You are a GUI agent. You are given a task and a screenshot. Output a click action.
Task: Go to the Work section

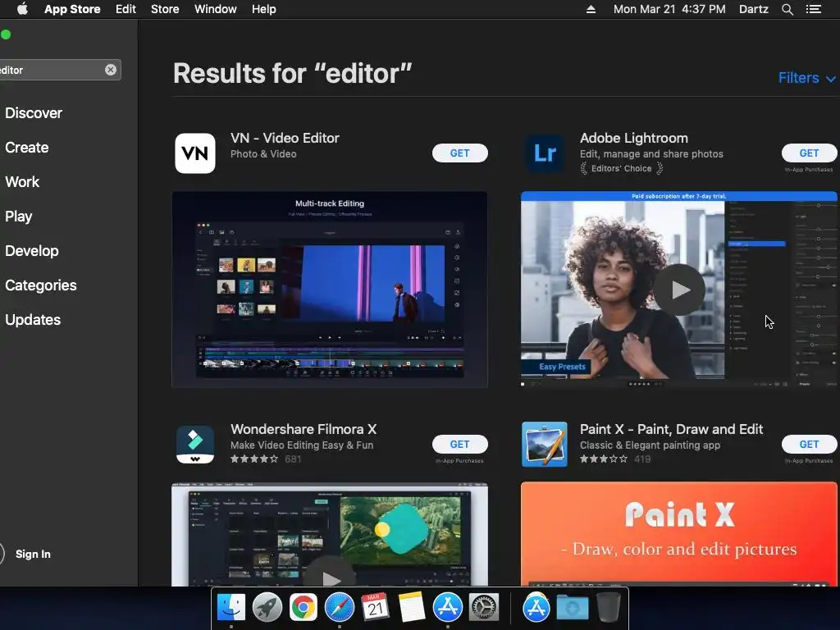[22, 182]
